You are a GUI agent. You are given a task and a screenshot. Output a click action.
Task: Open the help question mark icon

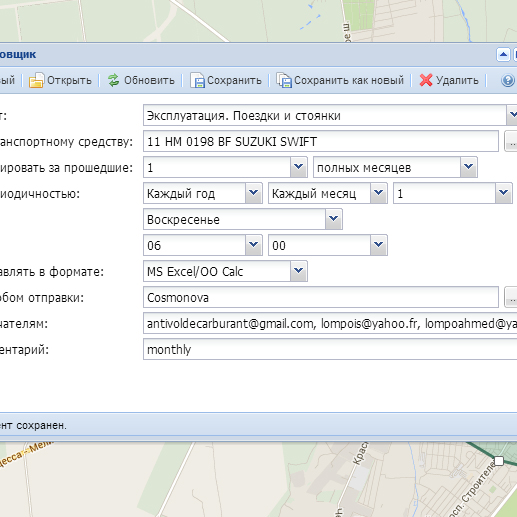coord(508,80)
